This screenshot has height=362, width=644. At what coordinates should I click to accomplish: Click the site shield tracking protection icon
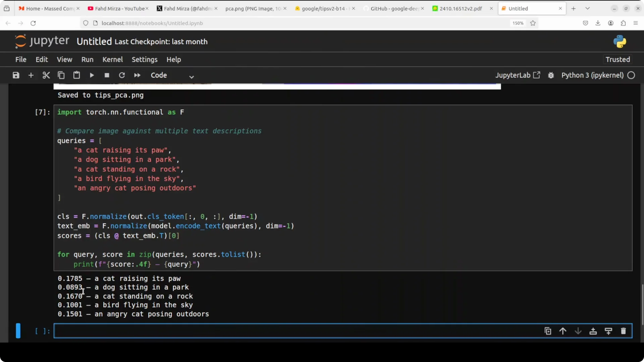click(x=86, y=23)
